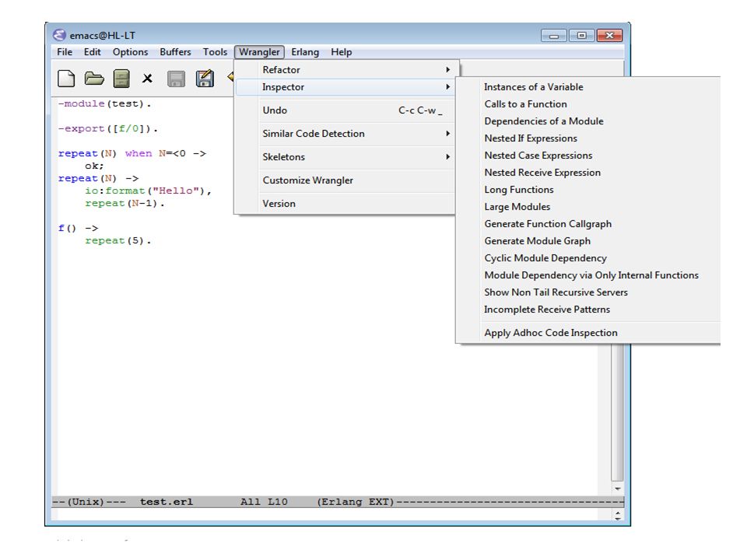Select Apply Adhoc Code Inspection
Screen dimensions: 747x560
588,333
